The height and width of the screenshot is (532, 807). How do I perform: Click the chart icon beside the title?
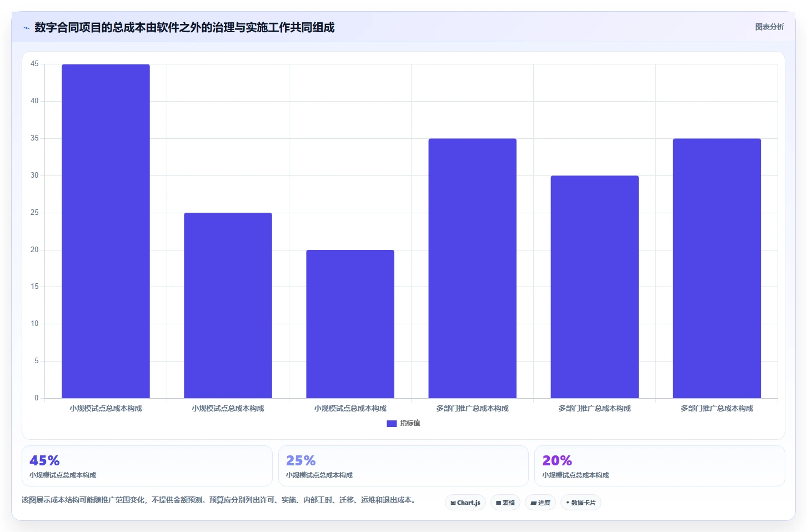point(26,28)
